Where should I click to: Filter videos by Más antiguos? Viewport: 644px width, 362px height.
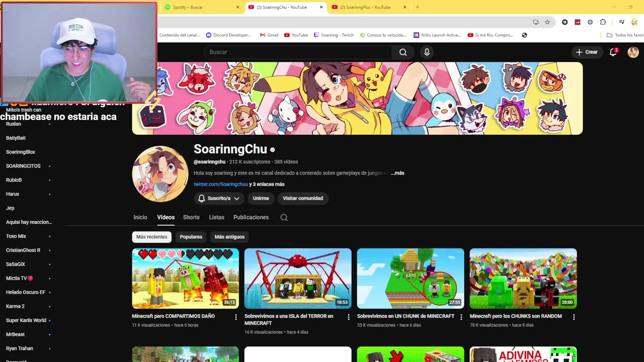[x=229, y=237]
